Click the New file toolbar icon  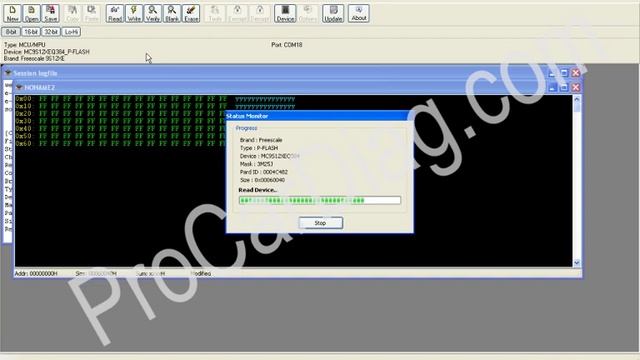(x=12, y=13)
